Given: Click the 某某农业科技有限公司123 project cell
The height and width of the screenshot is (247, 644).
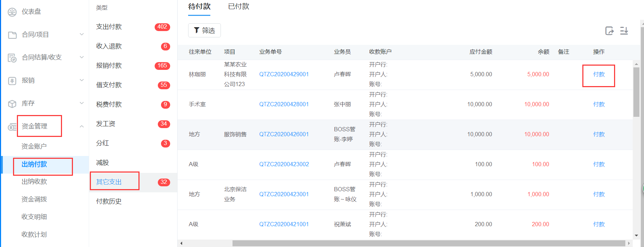Looking at the screenshot, I should (235, 74).
